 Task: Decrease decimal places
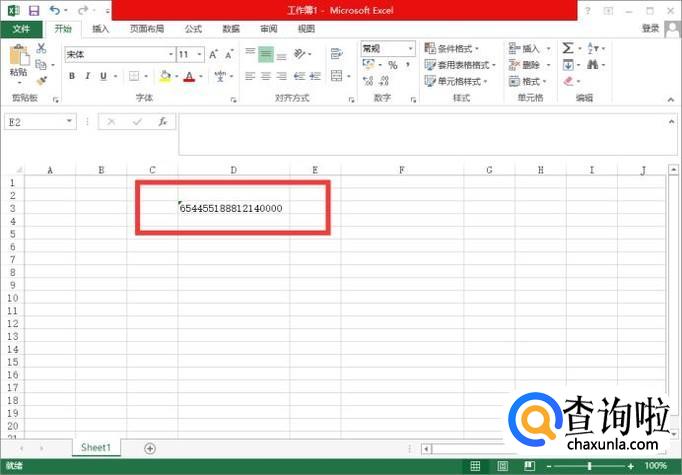(x=384, y=81)
